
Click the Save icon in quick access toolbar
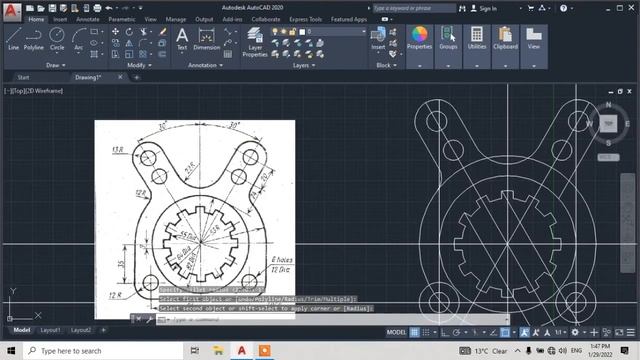click(52, 8)
